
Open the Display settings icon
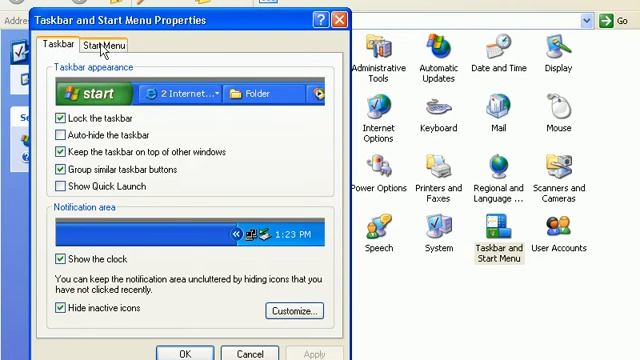click(x=558, y=46)
